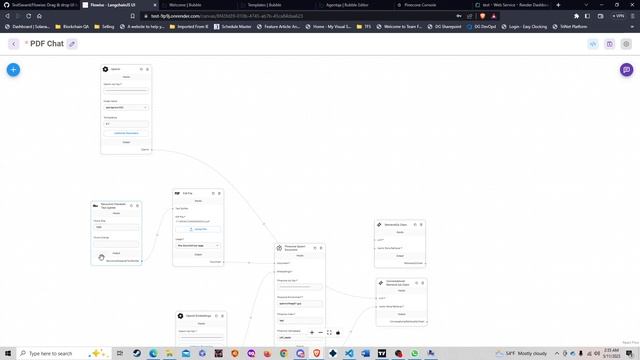This screenshot has height=360, width=640.
Task: Delete the Pdf File node
Action: click(x=219, y=193)
